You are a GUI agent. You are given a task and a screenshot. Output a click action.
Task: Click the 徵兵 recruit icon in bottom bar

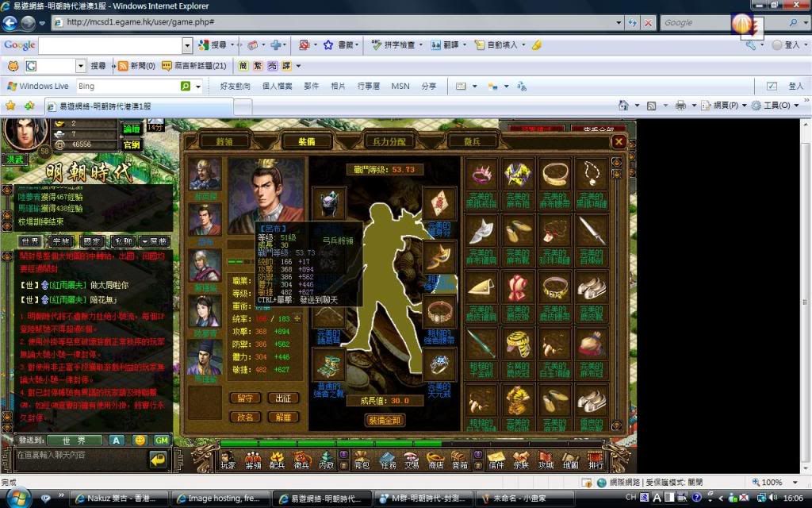[302, 459]
